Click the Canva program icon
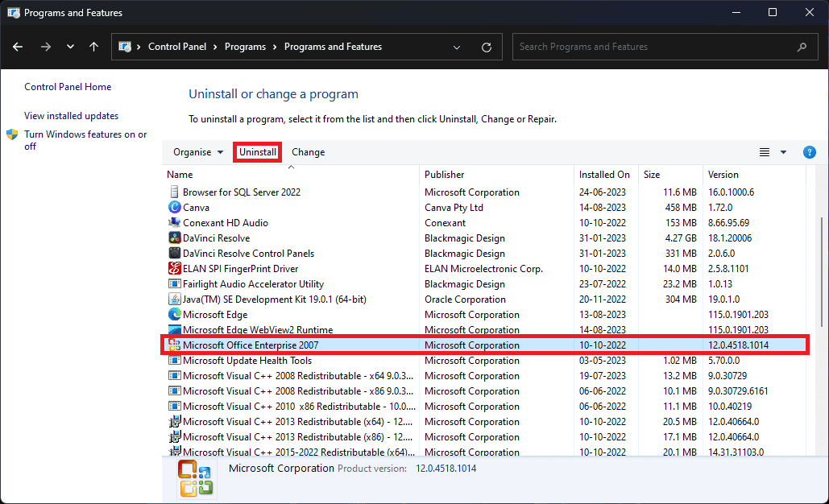 tap(174, 208)
